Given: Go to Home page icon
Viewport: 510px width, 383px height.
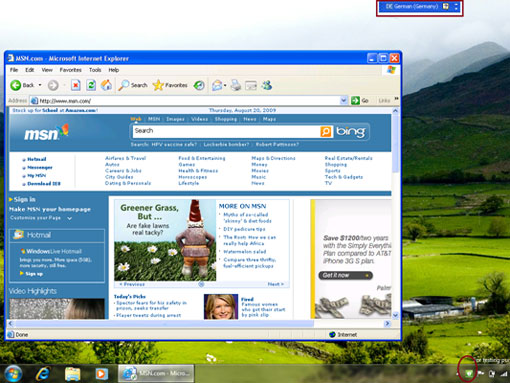Looking at the screenshot, I should coord(106,85).
